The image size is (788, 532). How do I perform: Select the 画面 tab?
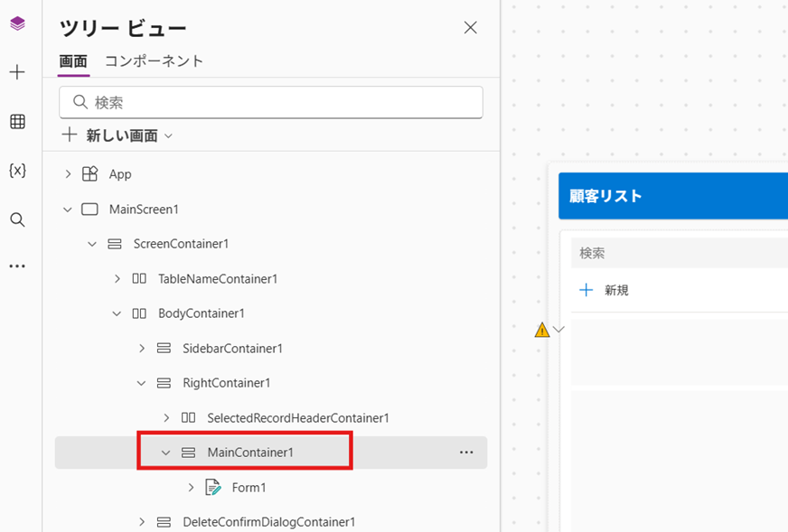73,61
